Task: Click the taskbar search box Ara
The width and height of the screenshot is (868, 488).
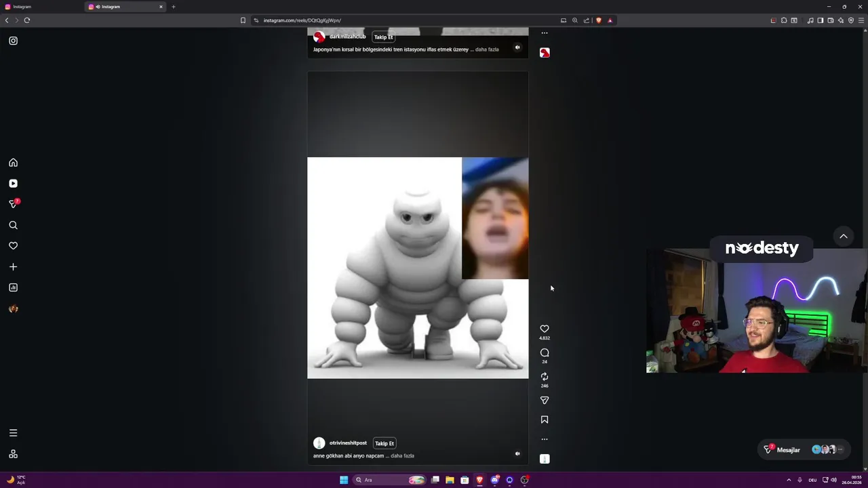Action: tap(390, 480)
